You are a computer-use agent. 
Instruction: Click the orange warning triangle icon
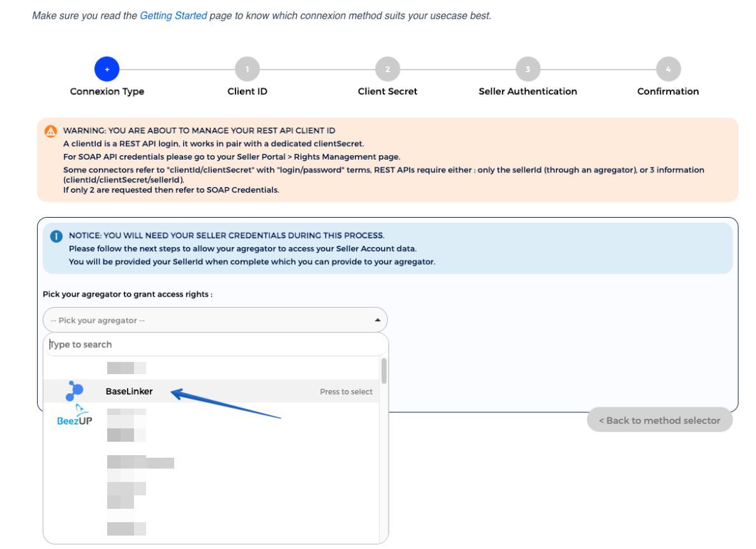(x=51, y=131)
